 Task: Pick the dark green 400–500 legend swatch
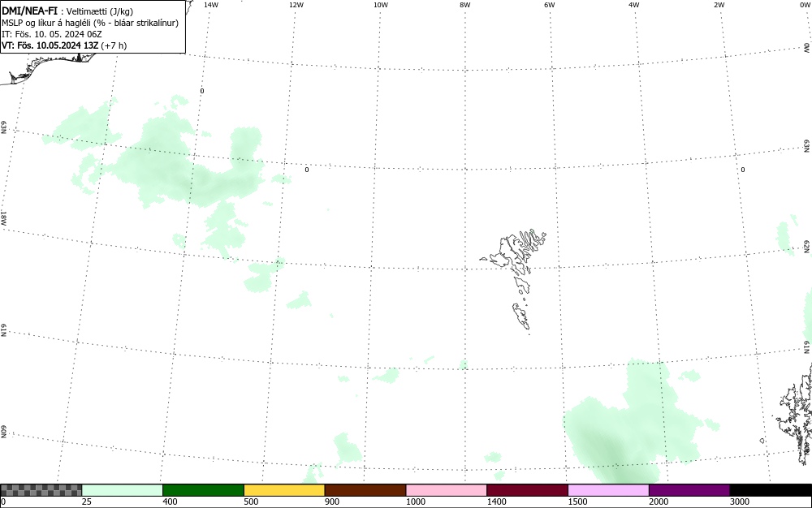point(203,490)
